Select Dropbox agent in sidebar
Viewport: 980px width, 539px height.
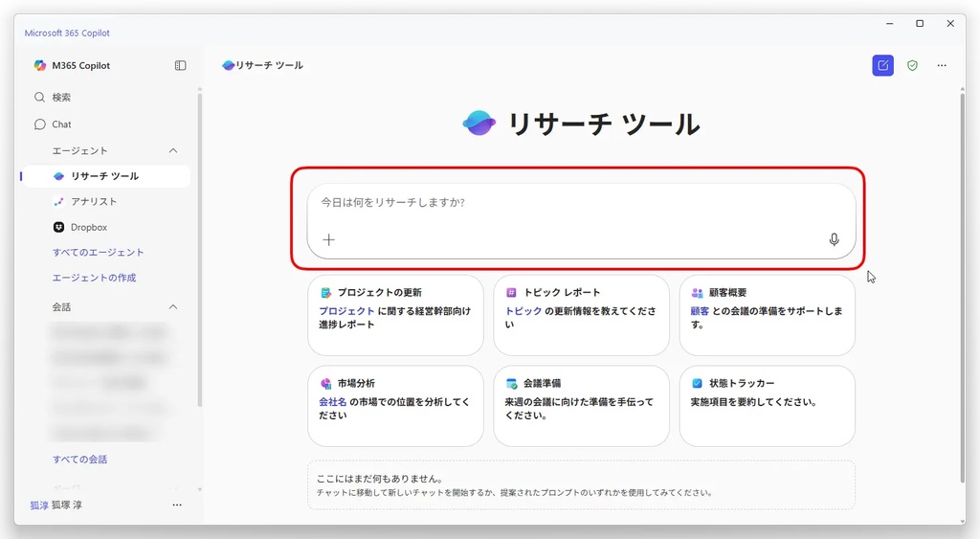tap(105, 227)
